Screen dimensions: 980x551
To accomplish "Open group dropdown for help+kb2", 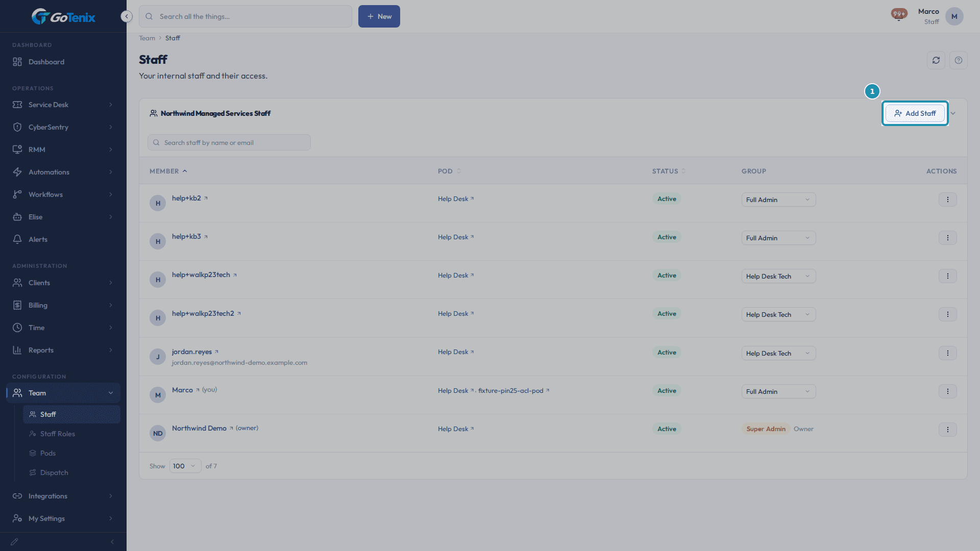I will 778,199.
